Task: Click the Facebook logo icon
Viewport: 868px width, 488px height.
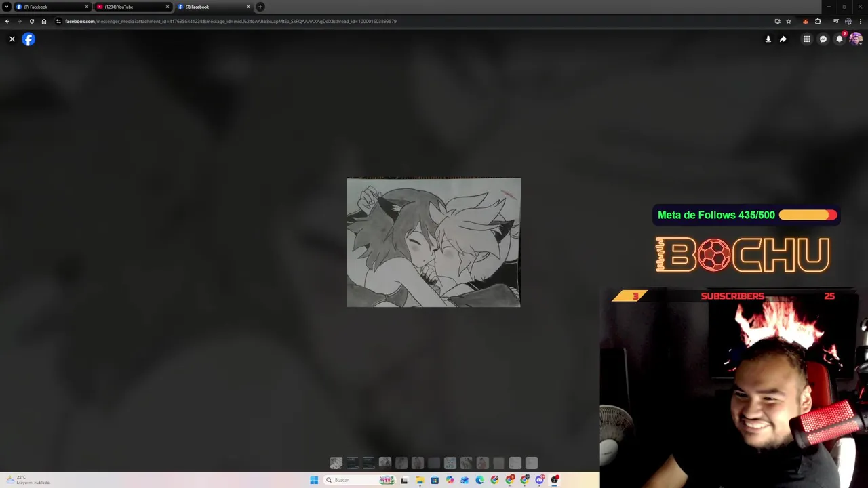Action: [x=28, y=39]
